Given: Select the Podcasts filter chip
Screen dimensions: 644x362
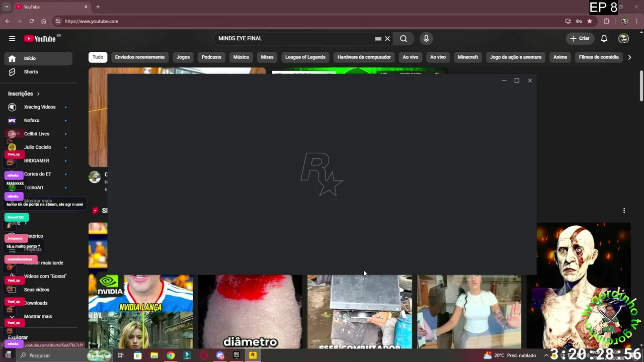Looking at the screenshot, I should coord(211,57).
